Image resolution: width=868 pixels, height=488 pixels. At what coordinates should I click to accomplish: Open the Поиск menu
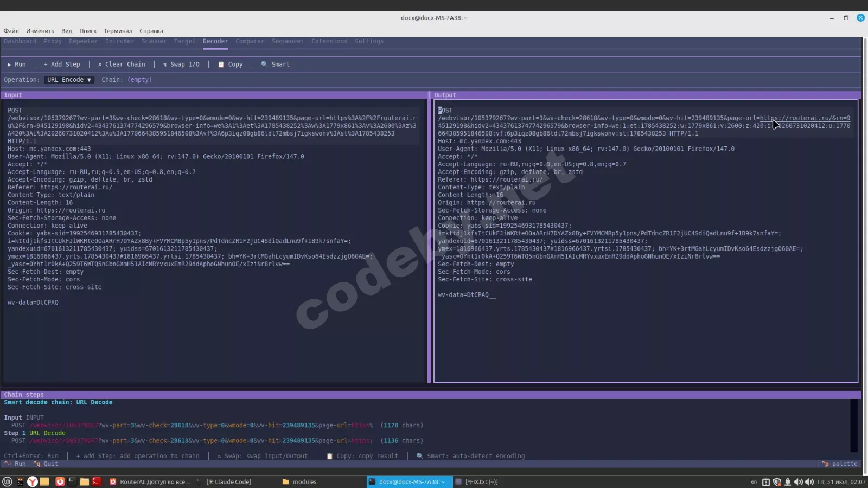(88, 31)
